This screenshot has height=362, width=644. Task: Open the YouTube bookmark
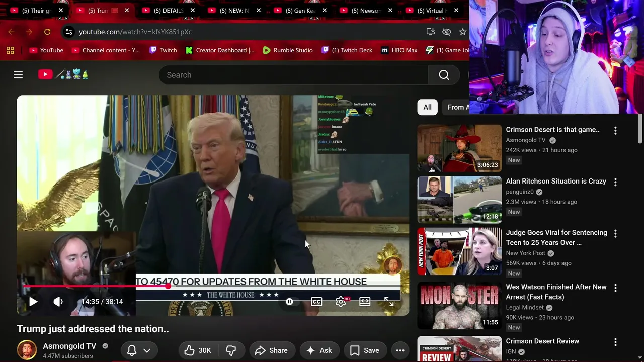tap(46, 50)
